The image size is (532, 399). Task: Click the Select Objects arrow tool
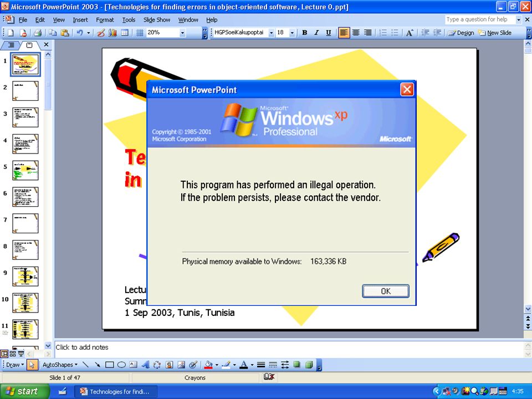pyautogui.click(x=32, y=365)
